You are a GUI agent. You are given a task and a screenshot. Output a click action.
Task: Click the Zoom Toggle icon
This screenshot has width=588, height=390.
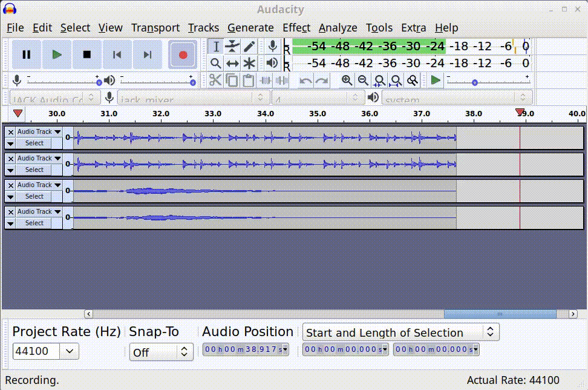(x=413, y=81)
